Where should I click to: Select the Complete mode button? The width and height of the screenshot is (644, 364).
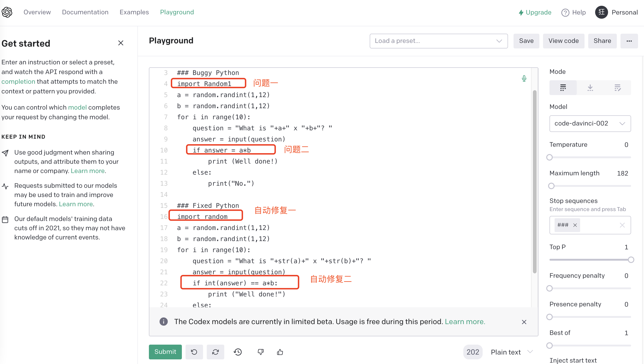pos(563,88)
